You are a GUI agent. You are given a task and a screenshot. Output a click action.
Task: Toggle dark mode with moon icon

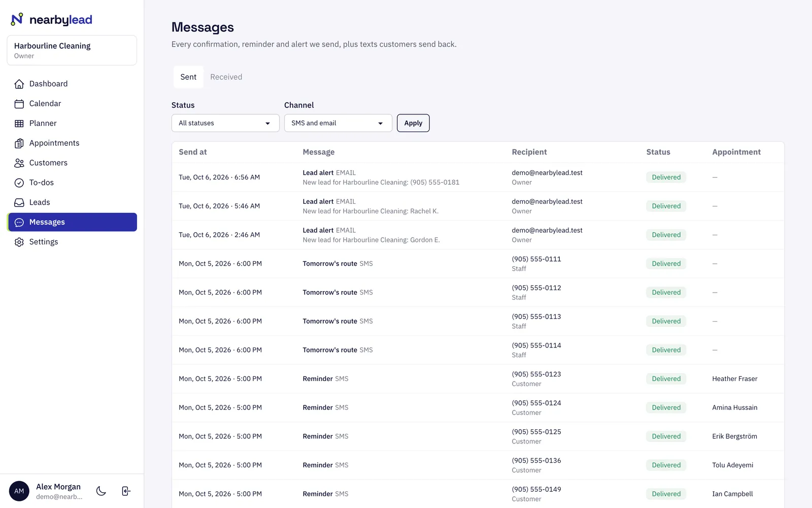101,491
